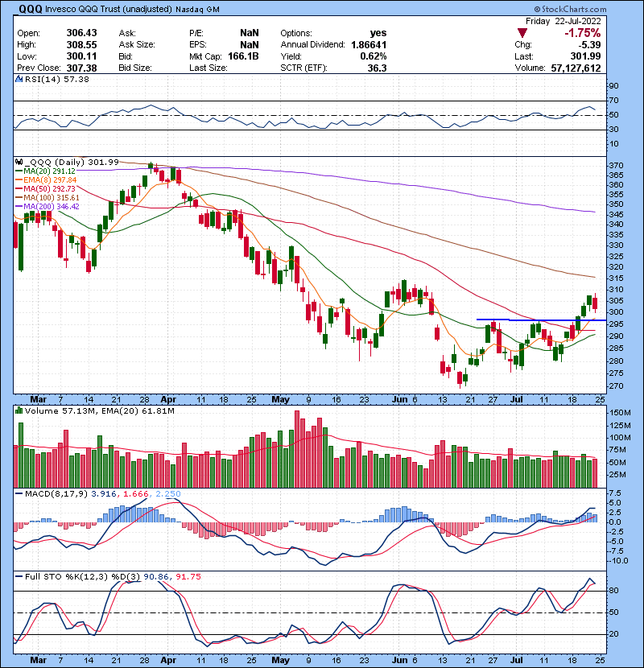Image resolution: width=644 pixels, height=668 pixels.
Task: Click the volume bars icon beside Volume 57.13M
Action: [x=19, y=410]
